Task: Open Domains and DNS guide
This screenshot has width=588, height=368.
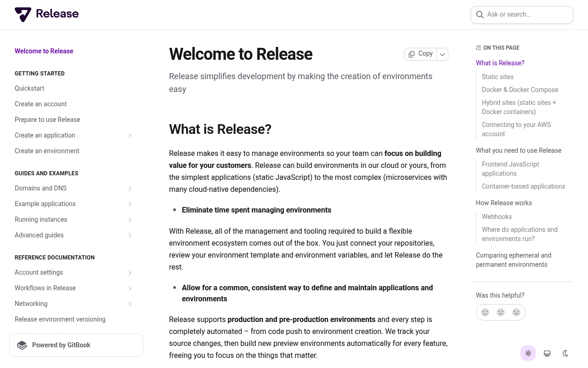Action: coord(40,188)
